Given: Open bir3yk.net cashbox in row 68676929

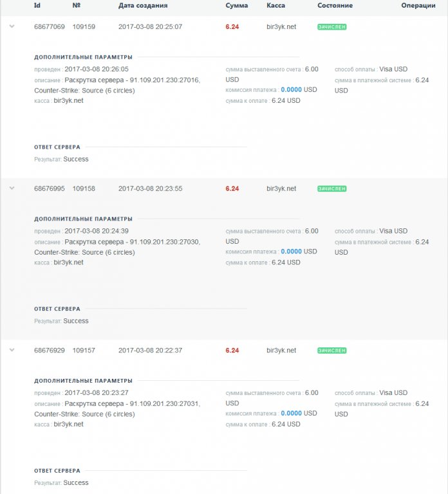Looking at the screenshot, I should [x=281, y=351].
